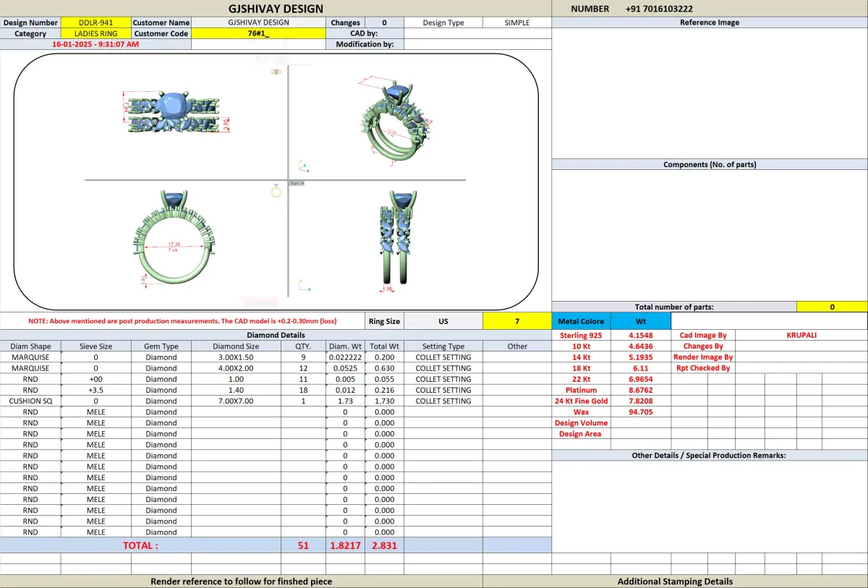The width and height of the screenshot is (868, 588).
Task: Click the 18 Kt weight 6.11
Action: click(x=641, y=368)
